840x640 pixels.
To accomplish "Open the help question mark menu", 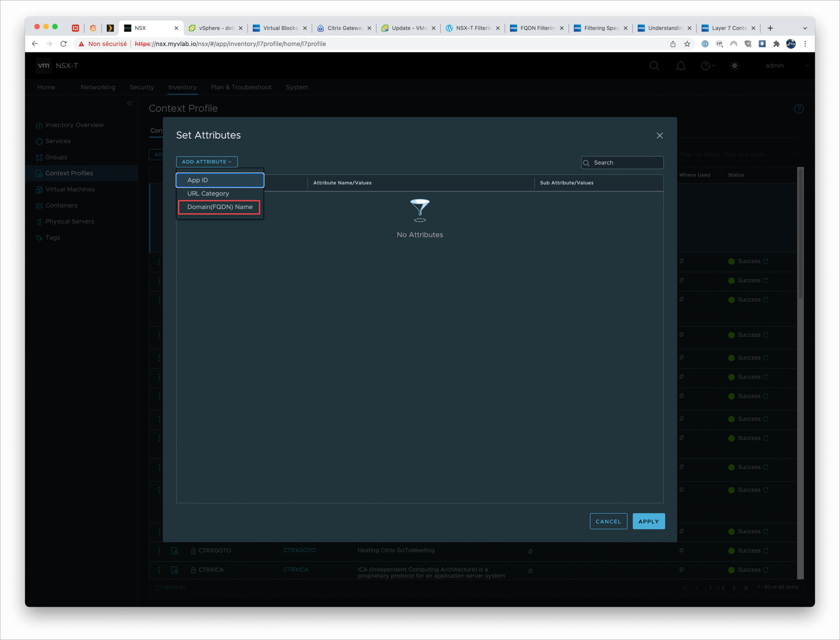I will 706,66.
